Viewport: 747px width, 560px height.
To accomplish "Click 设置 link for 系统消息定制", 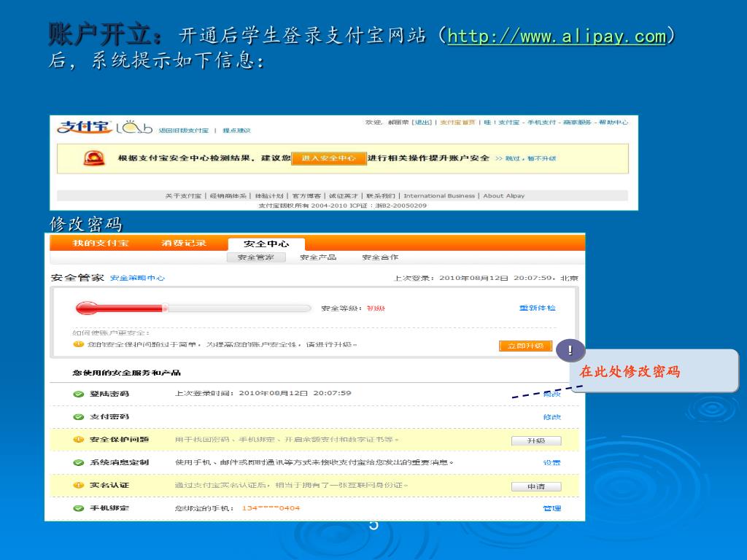I will pos(551,462).
